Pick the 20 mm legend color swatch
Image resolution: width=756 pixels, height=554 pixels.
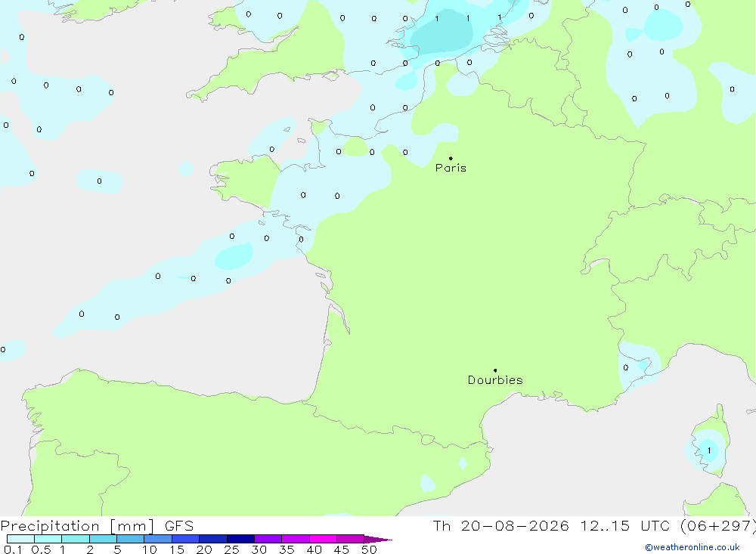pyautogui.click(x=213, y=539)
